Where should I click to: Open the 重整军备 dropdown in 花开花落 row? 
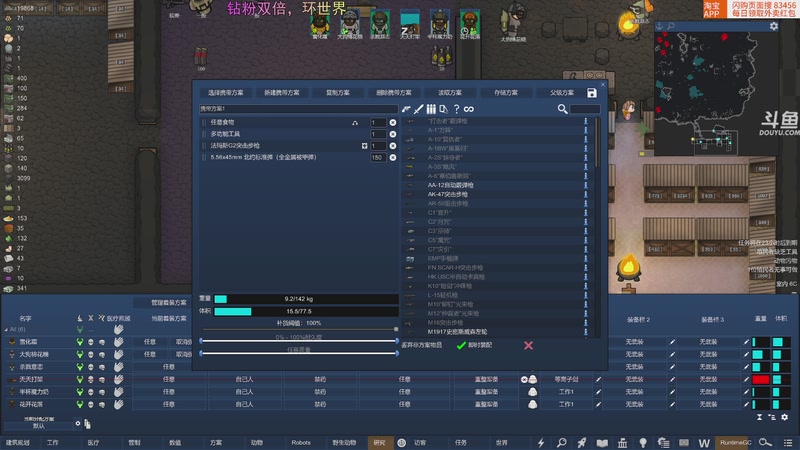pyautogui.click(x=486, y=404)
